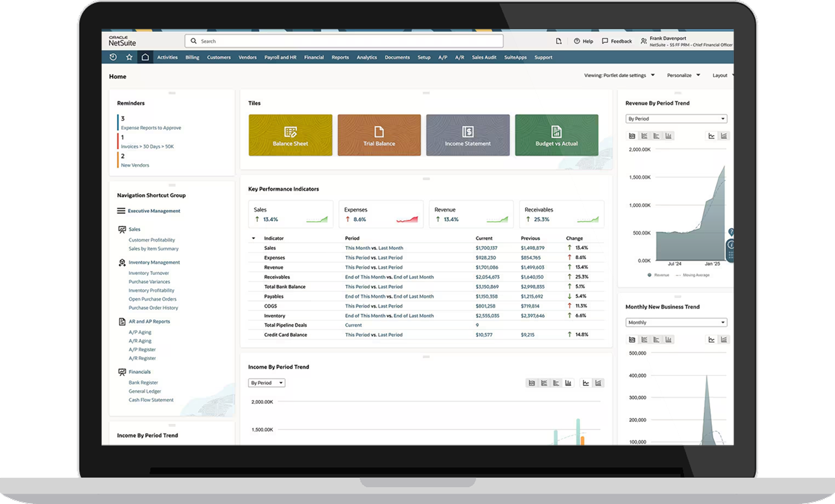Click Expense Reports to Approve reminder
This screenshot has width=835, height=504.
[x=150, y=127]
